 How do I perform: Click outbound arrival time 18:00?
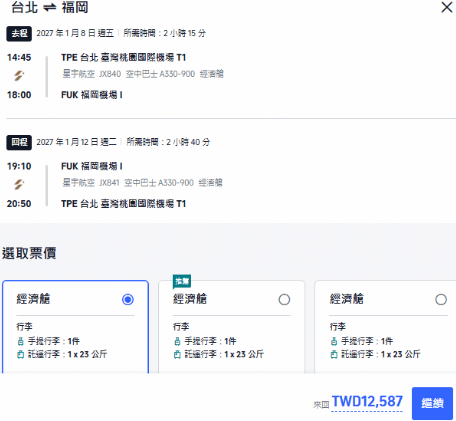(x=19, y=95)
